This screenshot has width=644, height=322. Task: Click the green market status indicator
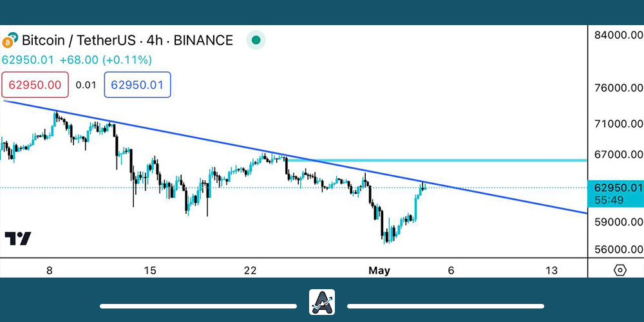pos(256,41)
